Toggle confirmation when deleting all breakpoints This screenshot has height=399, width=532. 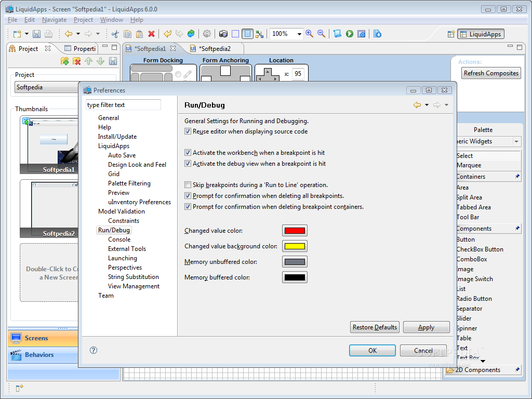188,196
